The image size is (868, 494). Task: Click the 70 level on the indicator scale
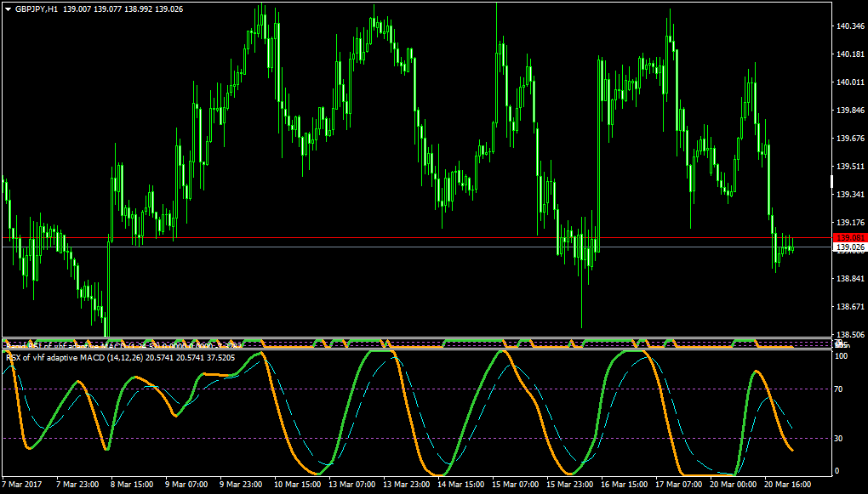tap(838, 389)
